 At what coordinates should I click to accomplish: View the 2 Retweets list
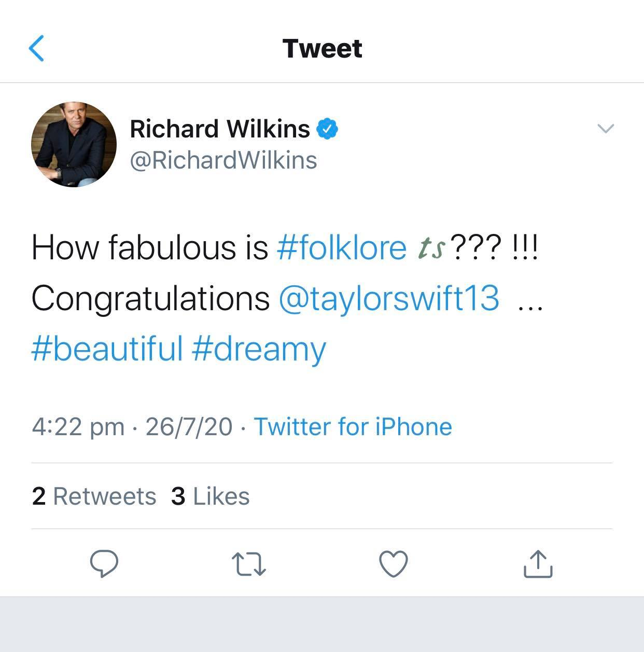[x=94, y=496]
